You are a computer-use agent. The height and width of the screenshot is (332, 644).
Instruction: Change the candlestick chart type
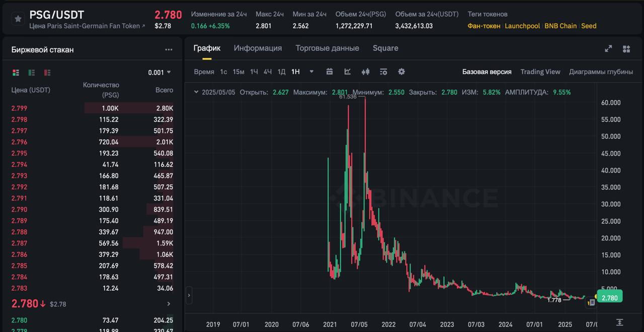coord(366,71)
